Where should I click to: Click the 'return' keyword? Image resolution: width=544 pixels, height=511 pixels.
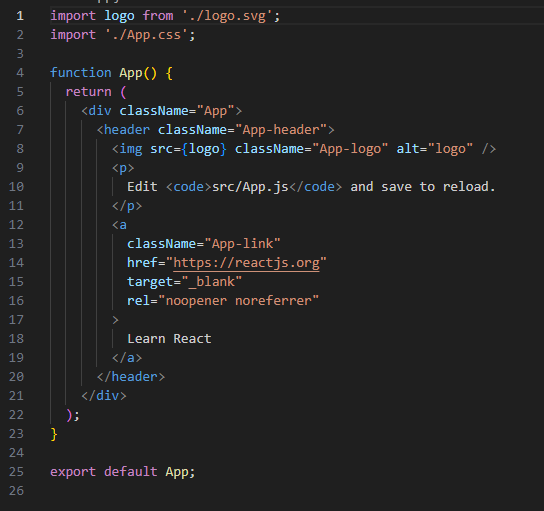pyautogui.click(x=88, y=92)
